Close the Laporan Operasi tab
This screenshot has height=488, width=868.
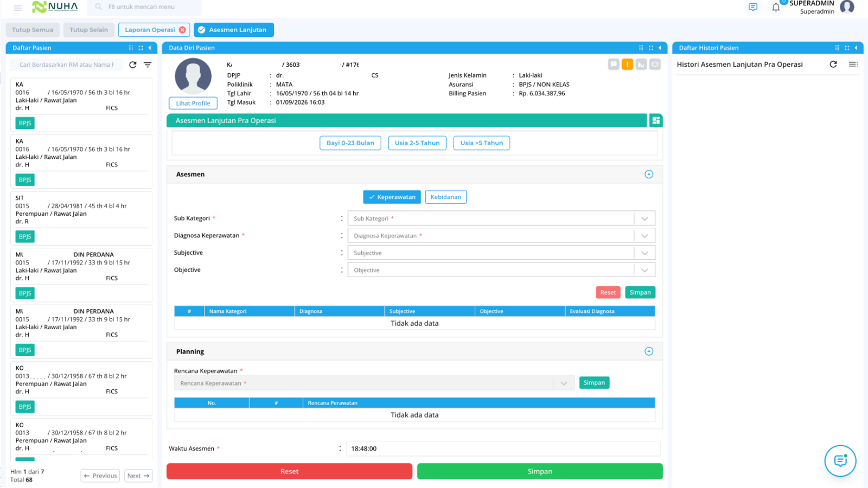click(x=182, y=30)
